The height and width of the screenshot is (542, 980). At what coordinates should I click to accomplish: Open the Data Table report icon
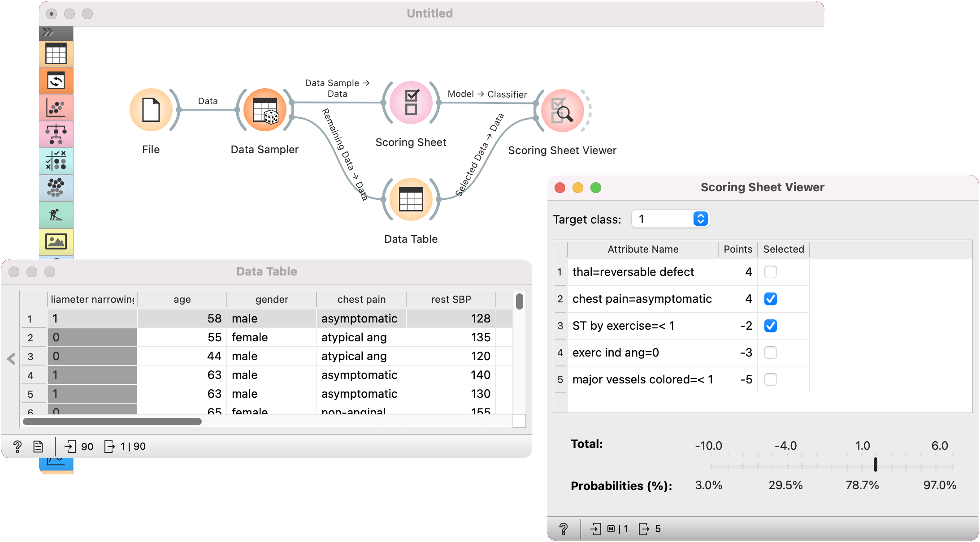(38, 446)
